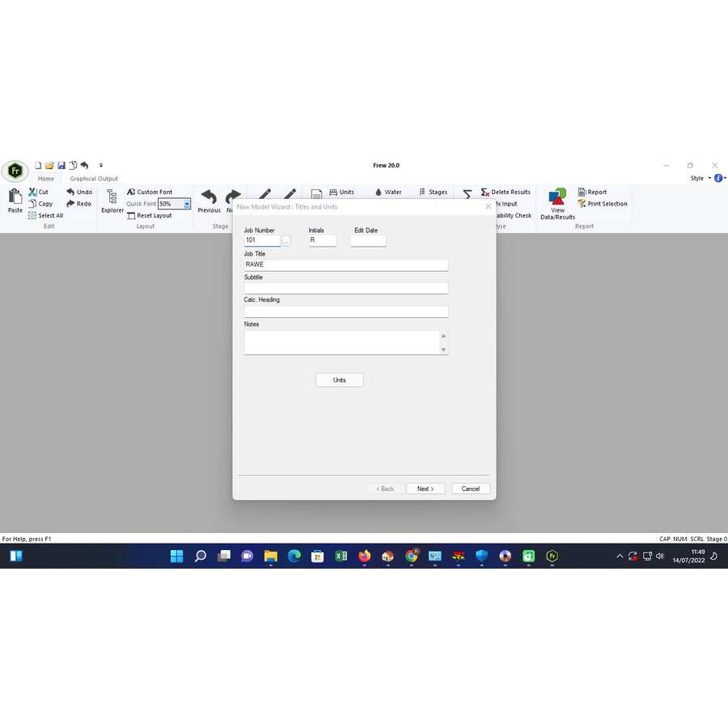Click the Copy pages icon in quick access toolbar

pos(73,165)
